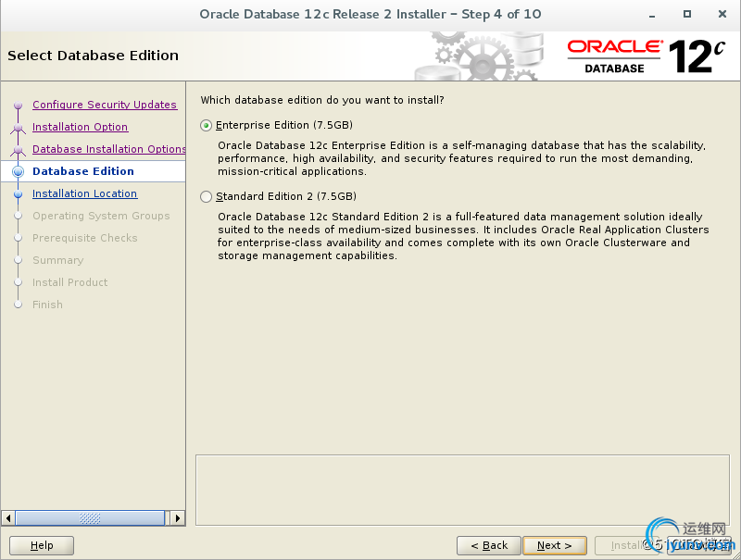Go to the Installation Location step
741x560 pixels.
pos(84,193)
